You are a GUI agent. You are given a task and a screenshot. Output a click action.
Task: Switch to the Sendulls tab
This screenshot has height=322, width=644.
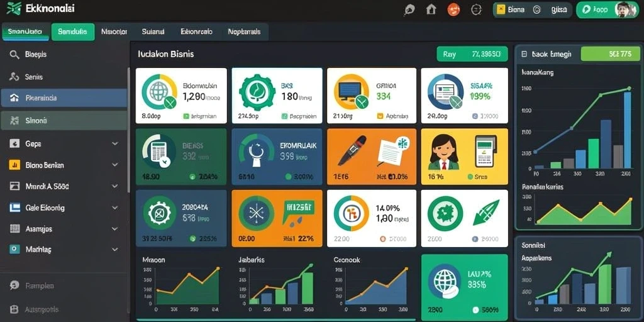pyautogui.click(x=73, y=31)
